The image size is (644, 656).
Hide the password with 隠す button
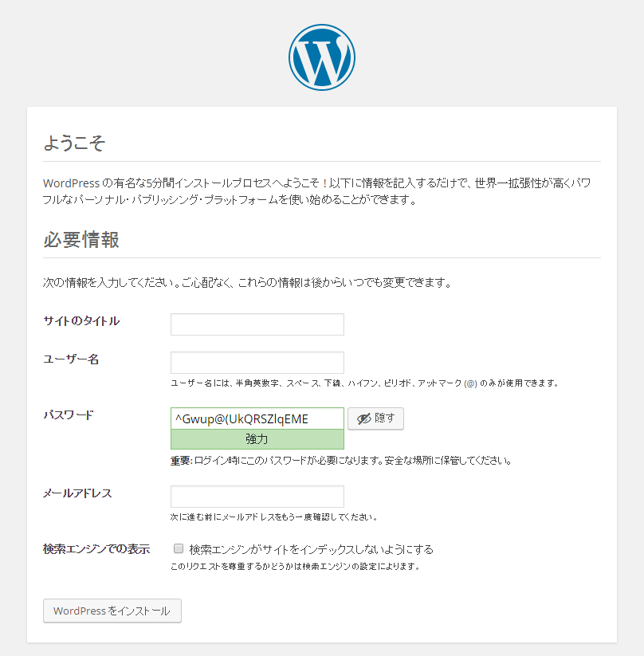pos(375,418)
